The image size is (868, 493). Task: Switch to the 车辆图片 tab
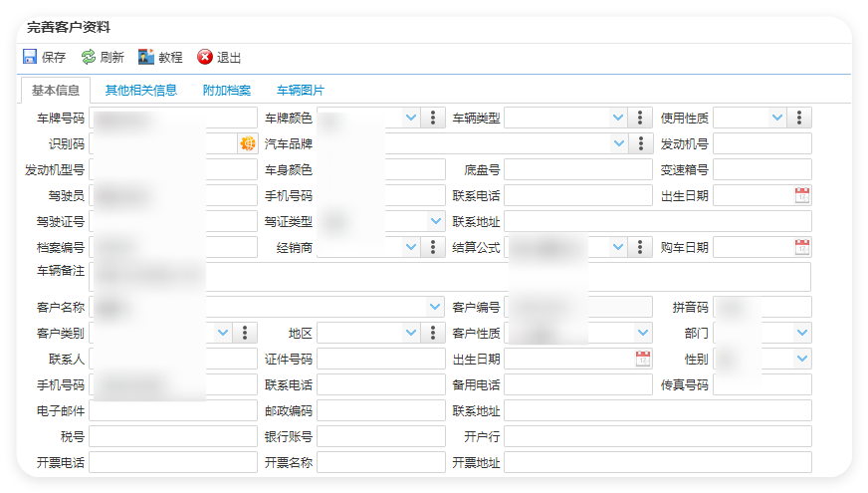tap(301, 91)
